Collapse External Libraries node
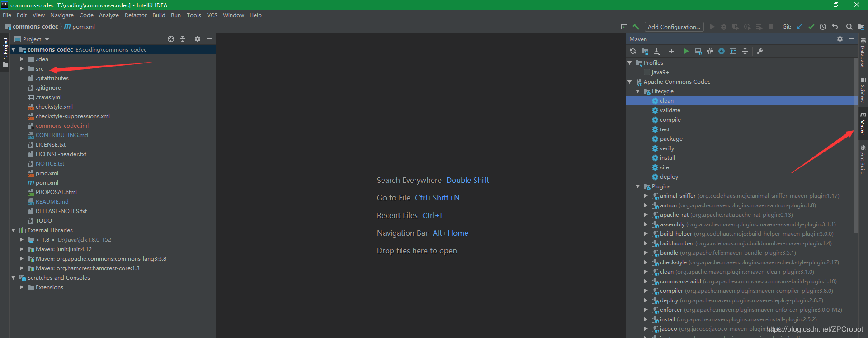The image size is (868, 338). 14,230
